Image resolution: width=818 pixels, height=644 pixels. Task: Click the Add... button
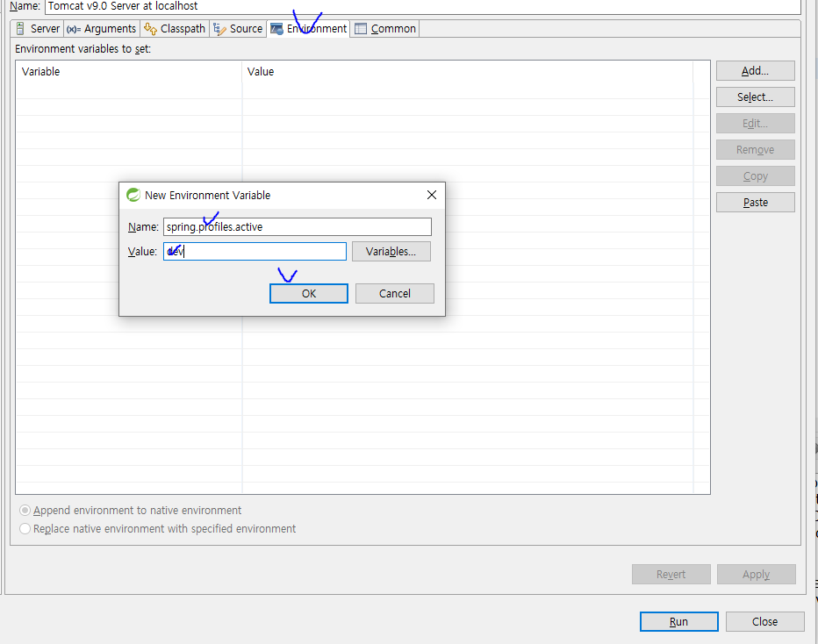point(756,71)
